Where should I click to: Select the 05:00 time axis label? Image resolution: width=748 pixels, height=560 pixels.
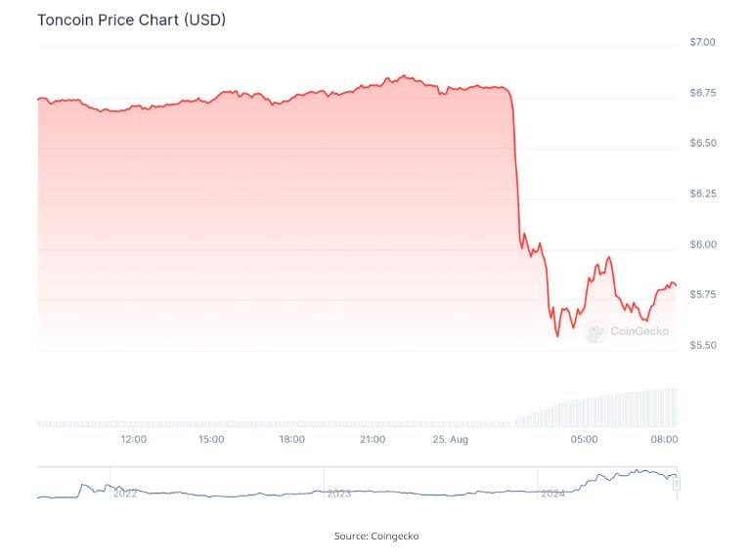point(585,440)
